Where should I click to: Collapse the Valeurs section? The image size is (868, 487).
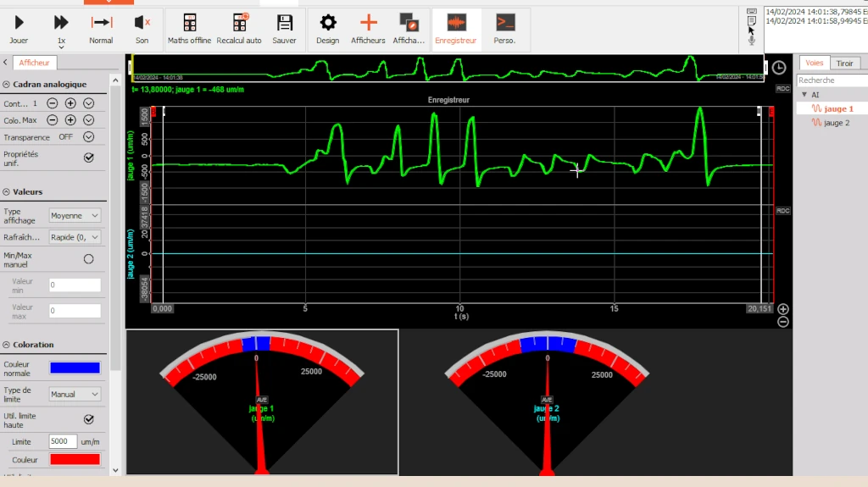coord(7,192)
